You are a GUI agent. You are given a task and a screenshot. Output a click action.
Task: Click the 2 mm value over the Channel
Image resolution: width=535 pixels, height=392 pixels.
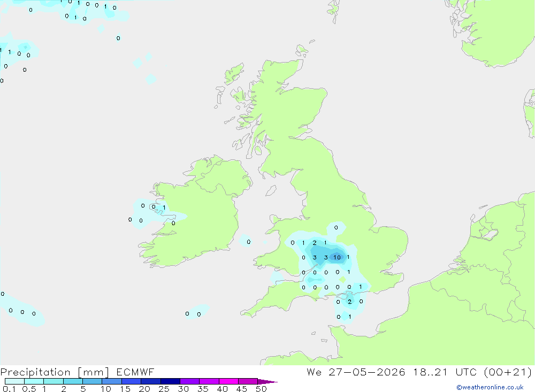pyautogui.click(x=349, y=302)
